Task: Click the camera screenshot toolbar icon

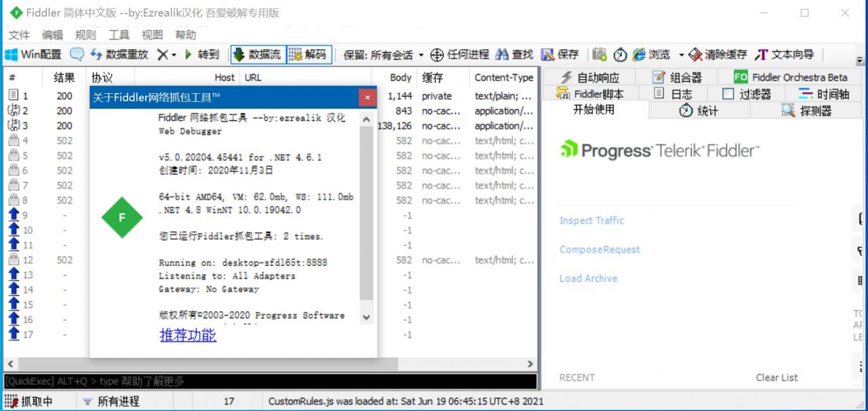Action: pyautogui.click(x=599, y=55)
